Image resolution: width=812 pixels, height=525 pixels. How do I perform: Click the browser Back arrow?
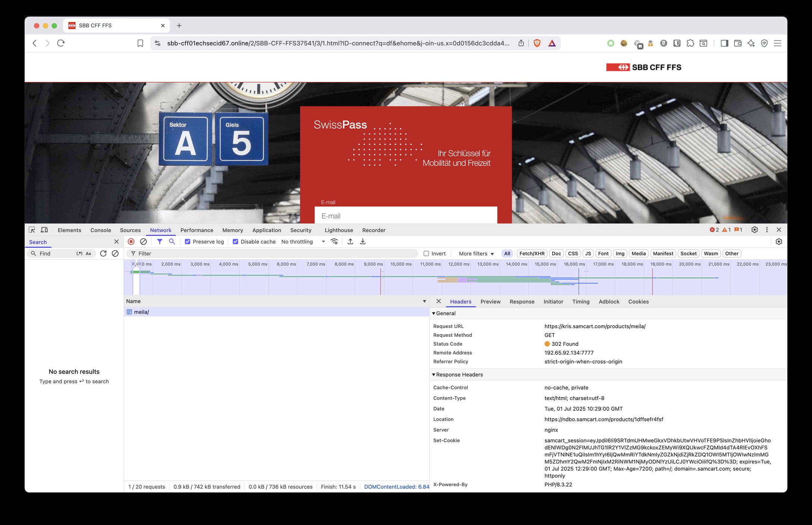35,43
